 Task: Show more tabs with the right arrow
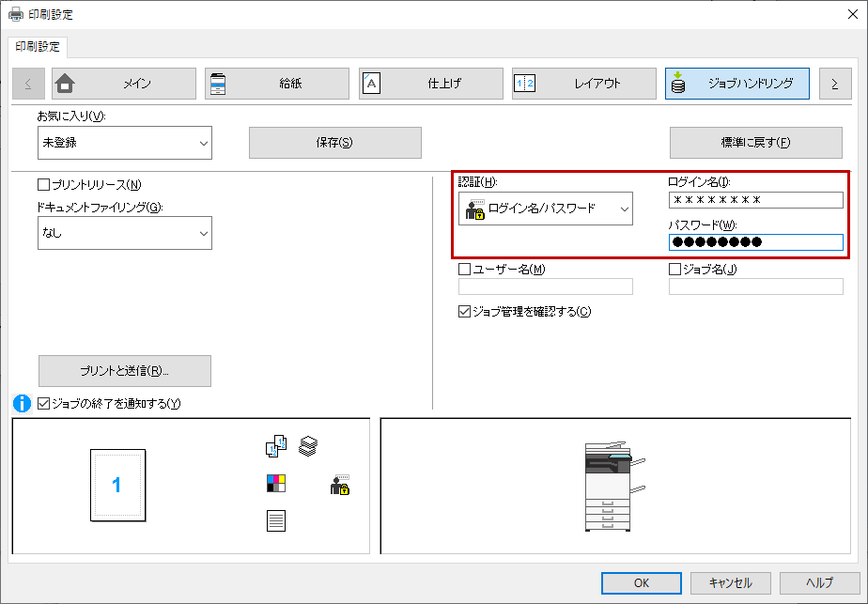[835, 84]
